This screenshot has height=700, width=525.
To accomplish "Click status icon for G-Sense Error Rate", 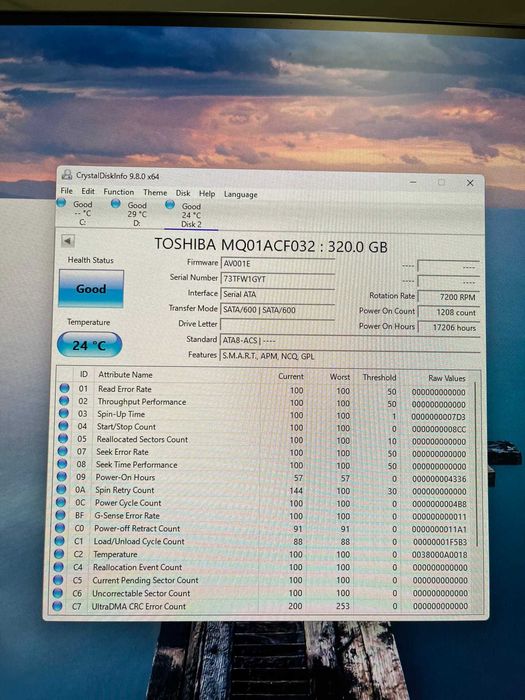I will tap(60, 515).
